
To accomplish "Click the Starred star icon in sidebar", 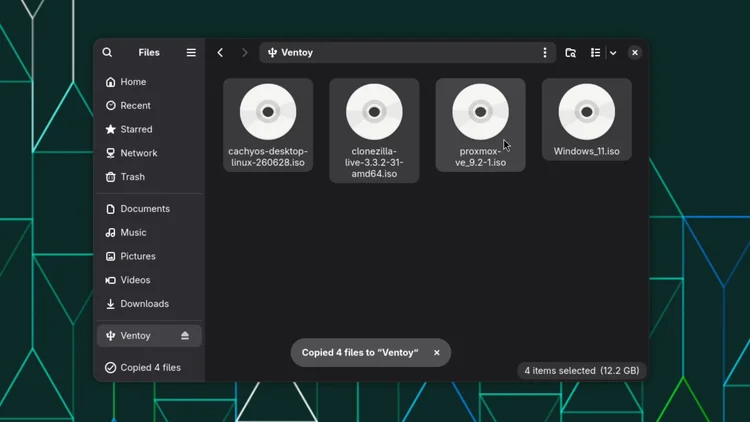I will [x=110, y=129].
